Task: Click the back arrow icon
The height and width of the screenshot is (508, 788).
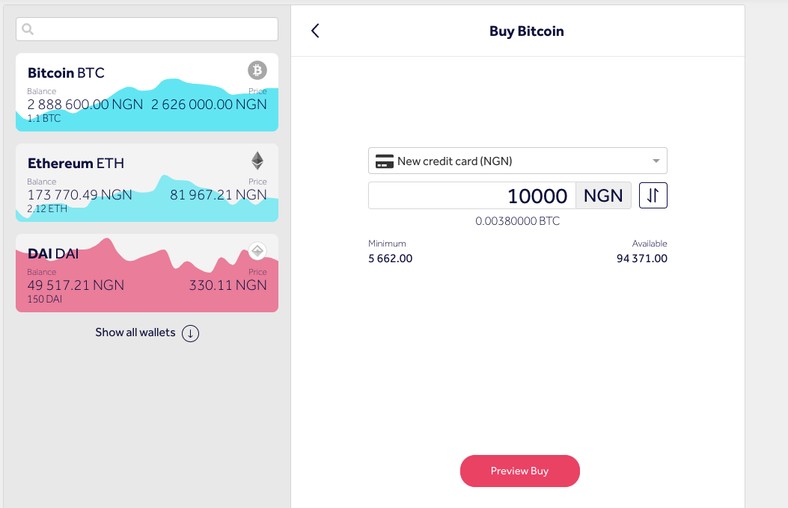Action: tap(315, 31)
